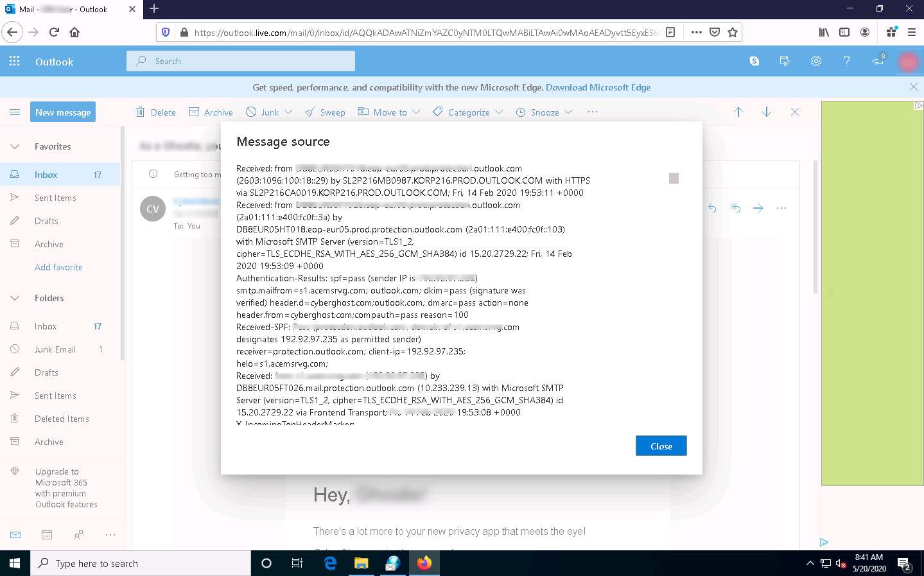
Task: Click the Outlook search box
Action: tap(241, 61)
